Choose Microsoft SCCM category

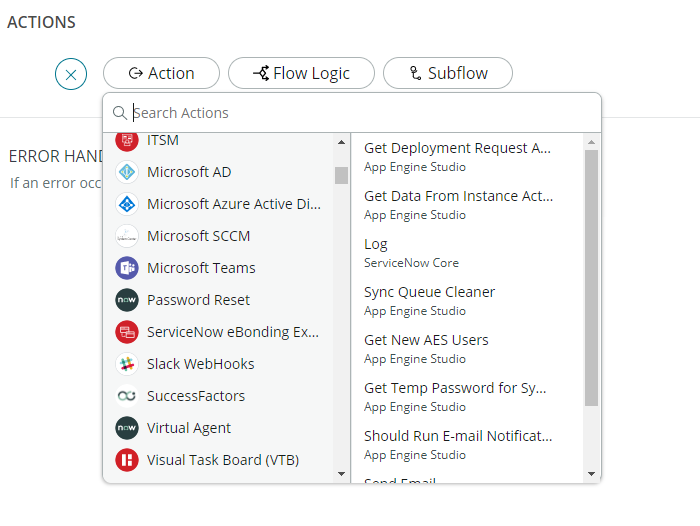199,236
